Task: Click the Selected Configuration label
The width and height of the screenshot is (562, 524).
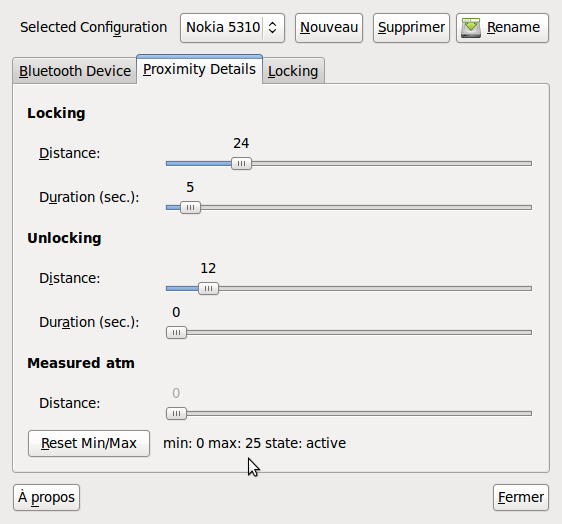Action: (x=94, y=28)
